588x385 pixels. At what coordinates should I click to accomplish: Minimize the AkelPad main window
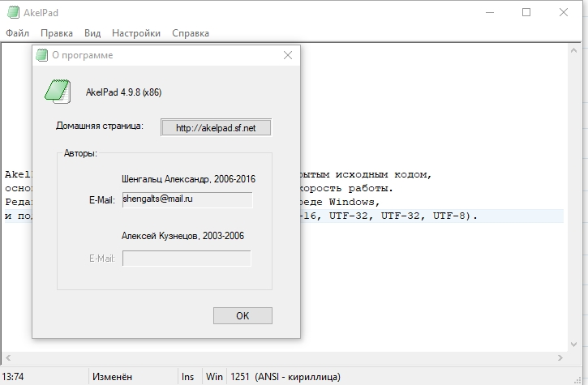coord(489,12)
